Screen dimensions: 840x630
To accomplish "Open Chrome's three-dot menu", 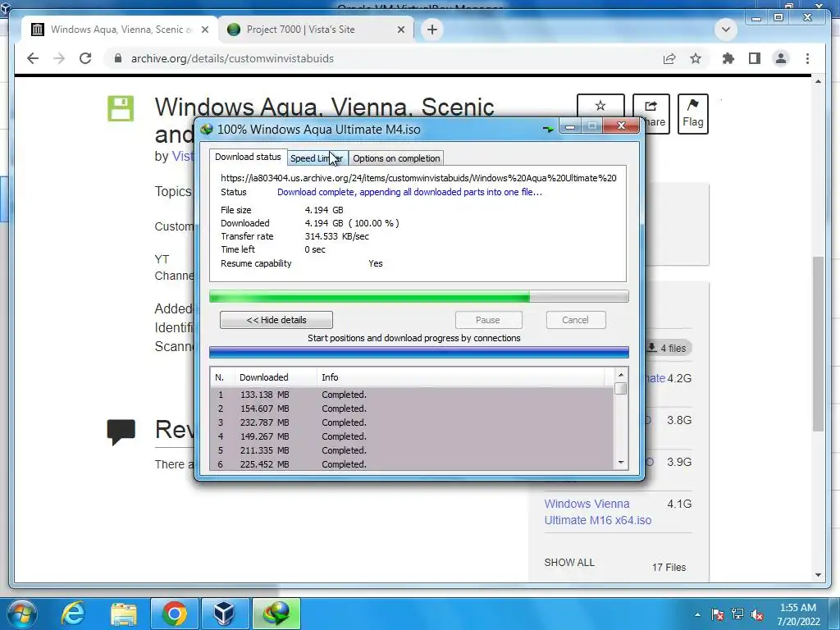I will point(807,58).
